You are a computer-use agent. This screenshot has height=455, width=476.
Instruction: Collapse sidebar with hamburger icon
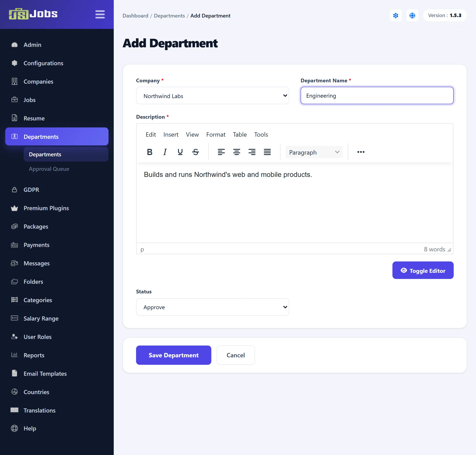(100, 14)
